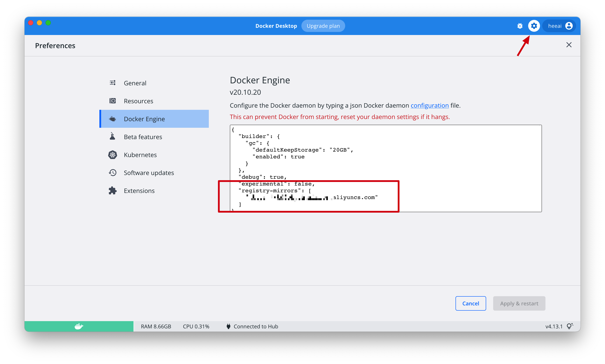
Task: Click the Docker Engine icon in sidebar
Action: coord(113,119)
